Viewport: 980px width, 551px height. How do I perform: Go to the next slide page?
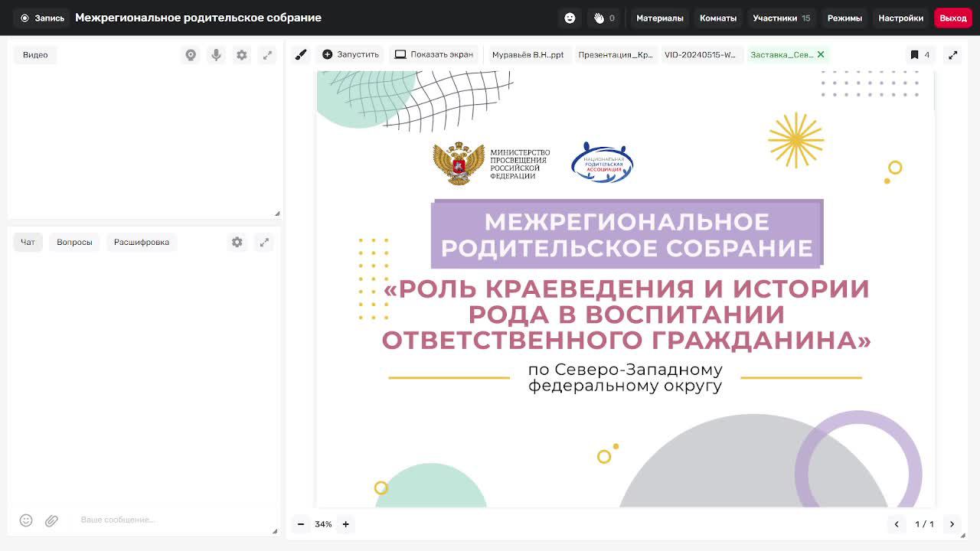(952, 524)
